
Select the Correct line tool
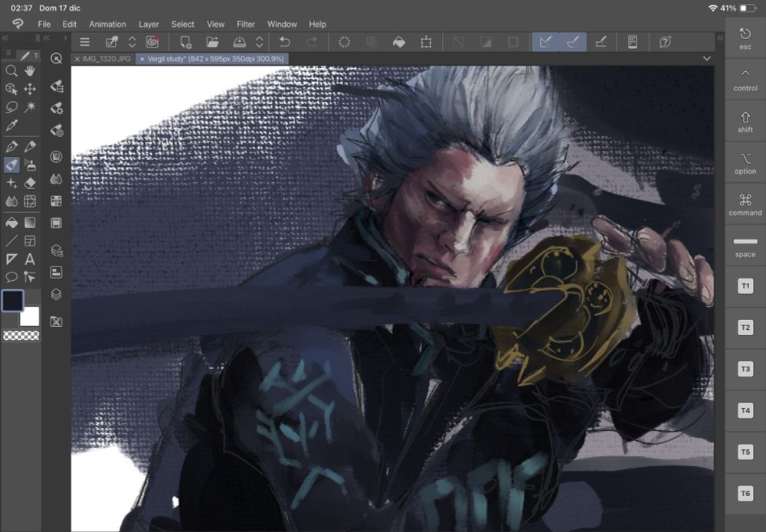pos(30,277)
